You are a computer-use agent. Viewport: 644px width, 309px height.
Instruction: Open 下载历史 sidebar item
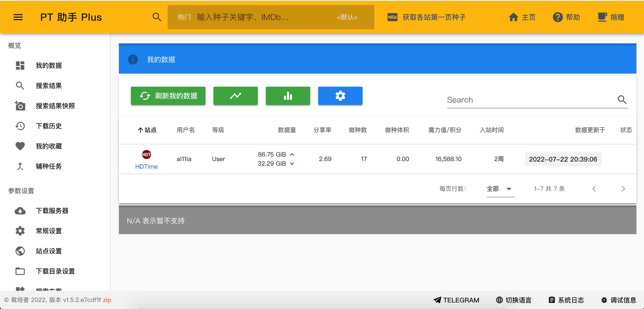click(55, 126)
